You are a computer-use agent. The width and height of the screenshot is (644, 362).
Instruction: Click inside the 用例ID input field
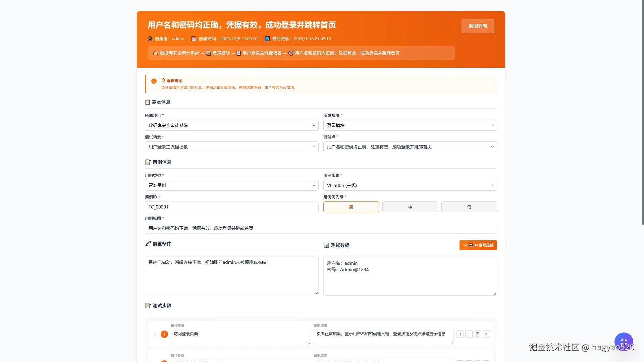pyautogui.click(x=231, y=207)
